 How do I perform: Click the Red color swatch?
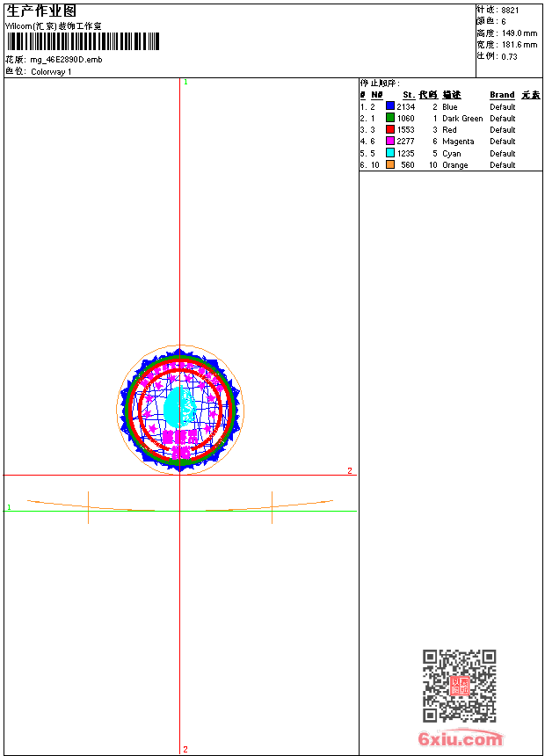coord(390,129)
